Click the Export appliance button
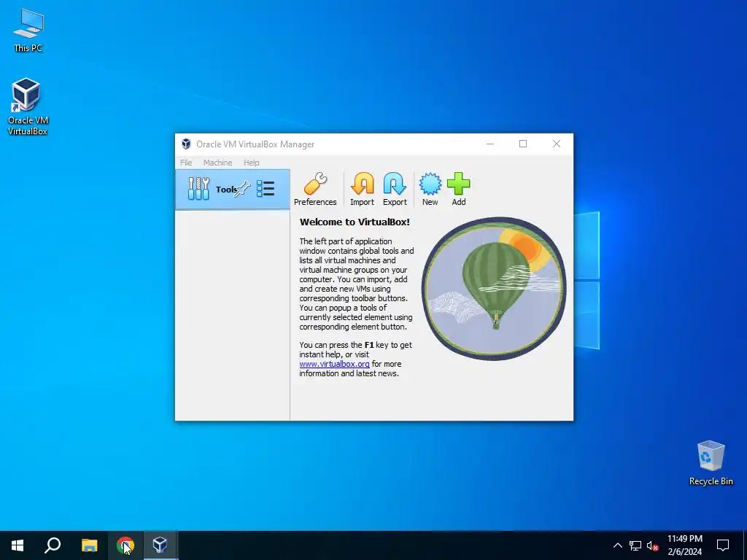This screenshot has width=747, height=560. [x=395, y=189]
